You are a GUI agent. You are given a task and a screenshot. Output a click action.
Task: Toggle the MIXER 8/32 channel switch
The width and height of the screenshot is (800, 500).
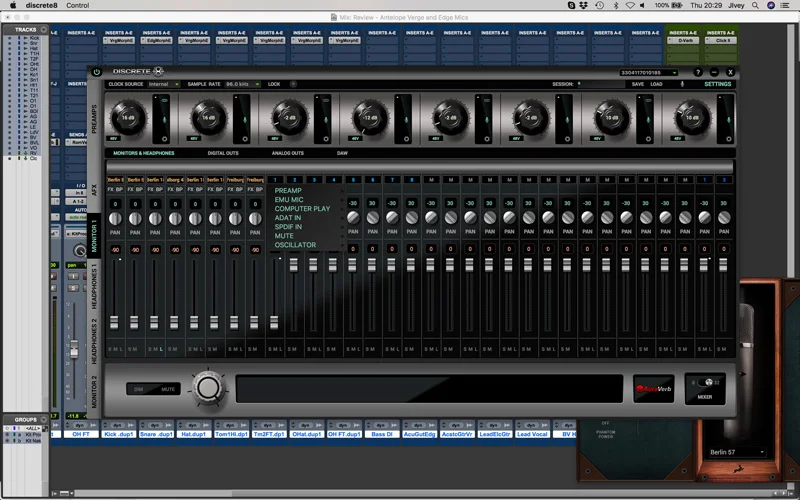[x=705, y=382]
